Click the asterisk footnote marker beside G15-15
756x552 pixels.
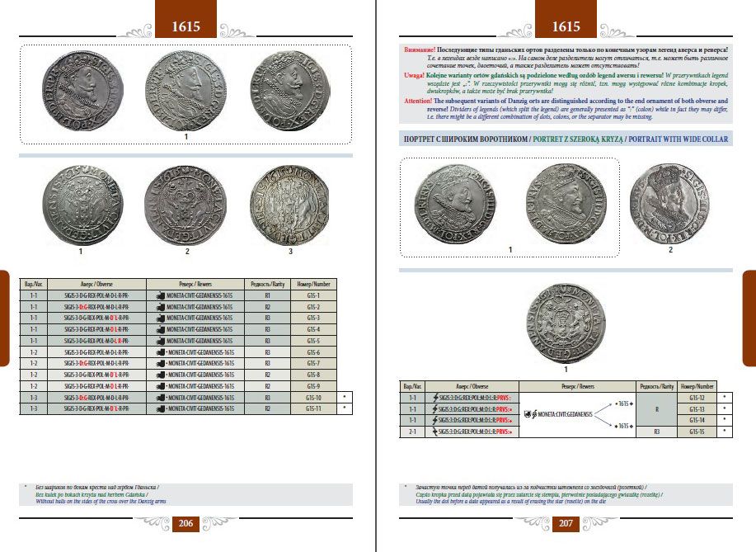click(x=723, y=431)
